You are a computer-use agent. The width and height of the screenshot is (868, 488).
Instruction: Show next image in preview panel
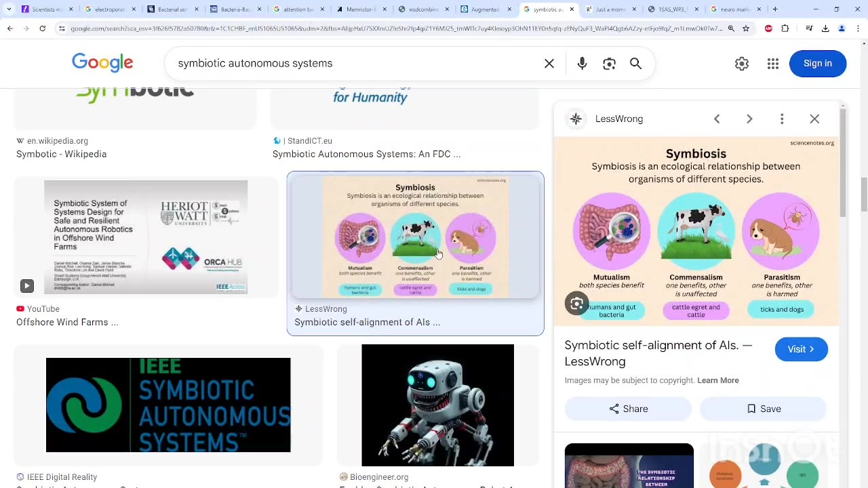coord(749,119)
